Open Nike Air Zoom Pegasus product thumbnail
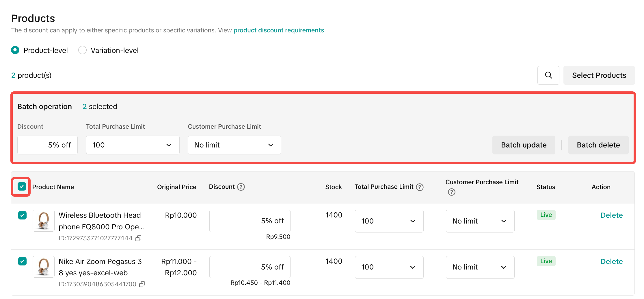Screen dimensions: 644x299 tap(44, 267)
